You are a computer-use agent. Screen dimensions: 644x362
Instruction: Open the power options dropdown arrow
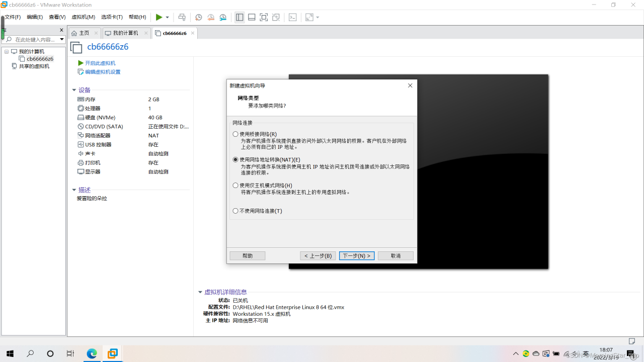168,18
